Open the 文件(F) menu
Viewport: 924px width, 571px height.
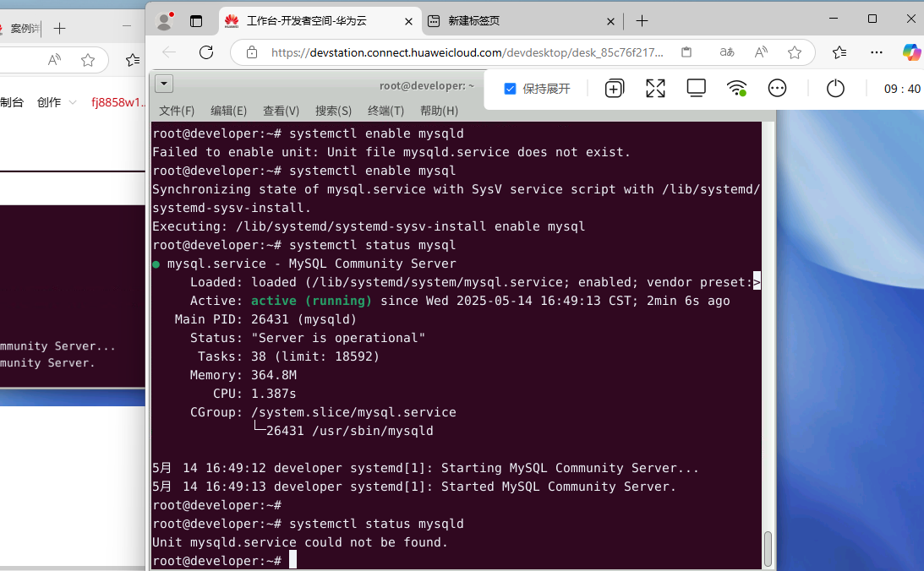click(177, 111)
